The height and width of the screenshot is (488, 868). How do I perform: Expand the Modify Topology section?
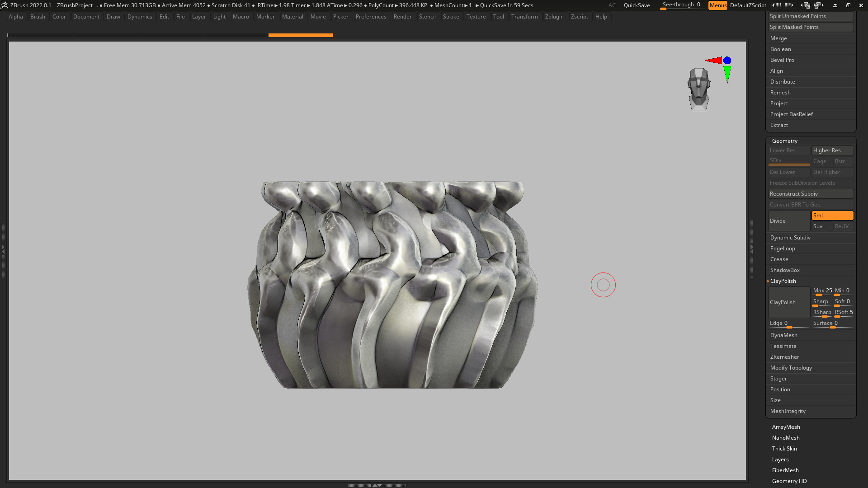[x=791, y=368]
